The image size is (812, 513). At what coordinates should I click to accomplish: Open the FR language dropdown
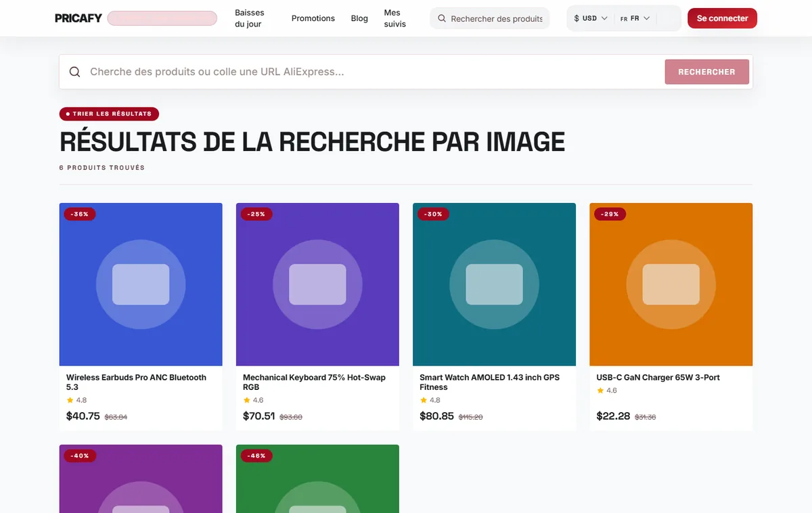pyautogui.click(x=635, y=18)
